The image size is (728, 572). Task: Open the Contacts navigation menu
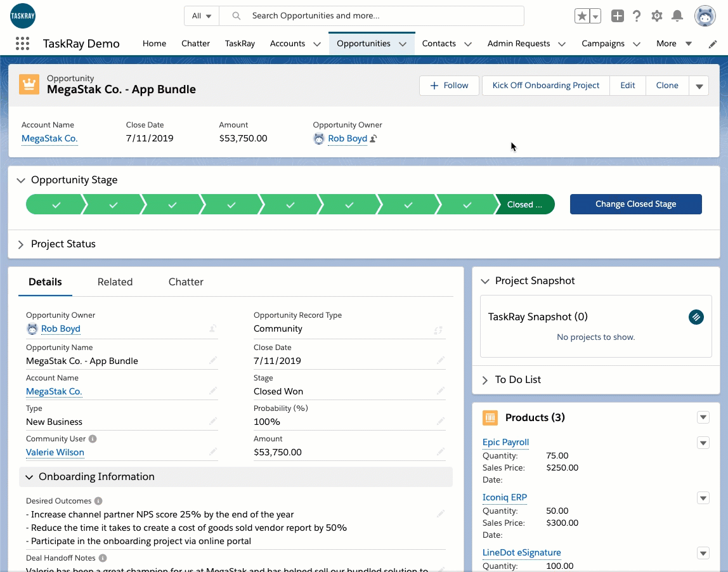[446, 43]
